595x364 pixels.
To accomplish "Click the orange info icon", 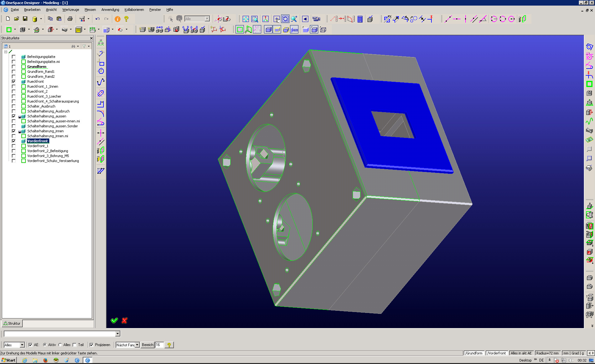I will [117, 19].
